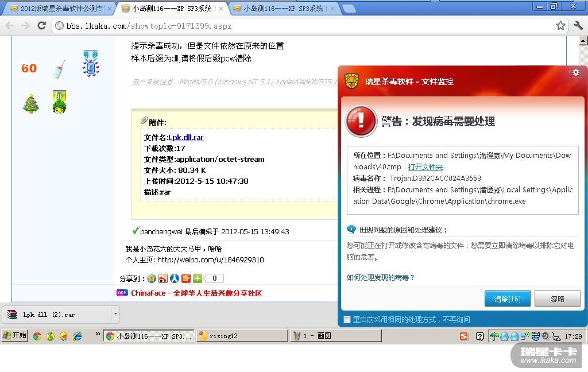Click the 忽略 (ignore) button
The height and width of the screenshot is (372, 588).
click(557, 299)
